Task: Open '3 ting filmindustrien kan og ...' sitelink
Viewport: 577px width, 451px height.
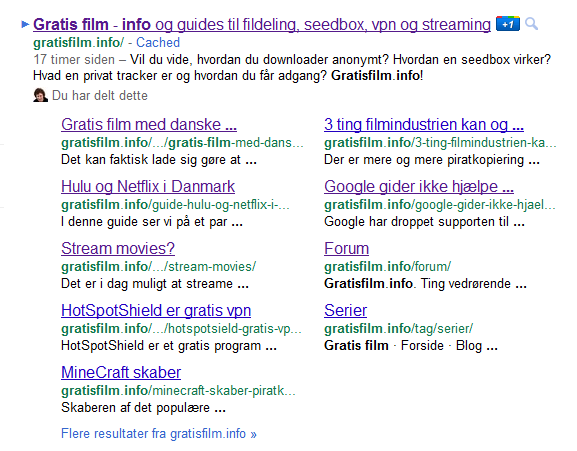Action: [x=424, y=124]
